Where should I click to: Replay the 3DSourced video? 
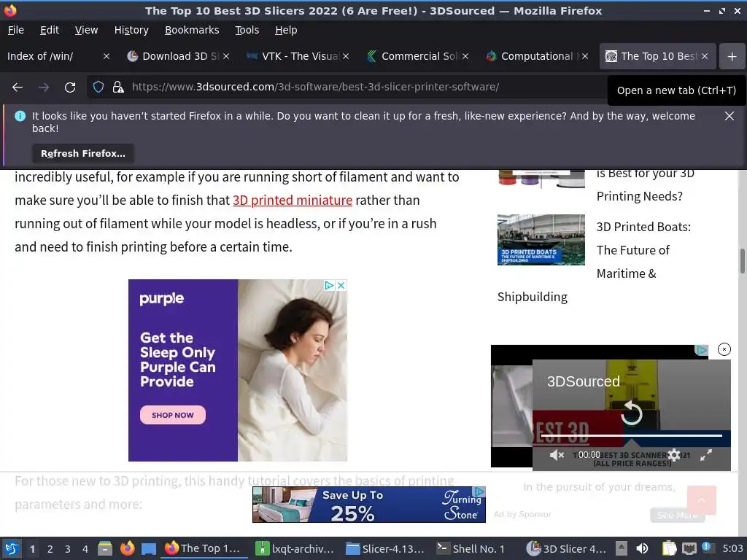tap(632, 413)
